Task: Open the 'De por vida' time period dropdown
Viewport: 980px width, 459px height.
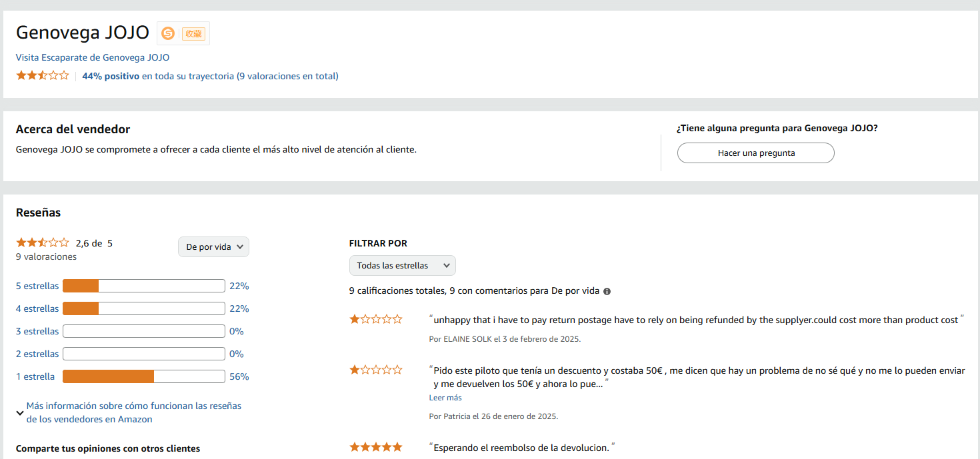Action: click(x=213, y=247)
